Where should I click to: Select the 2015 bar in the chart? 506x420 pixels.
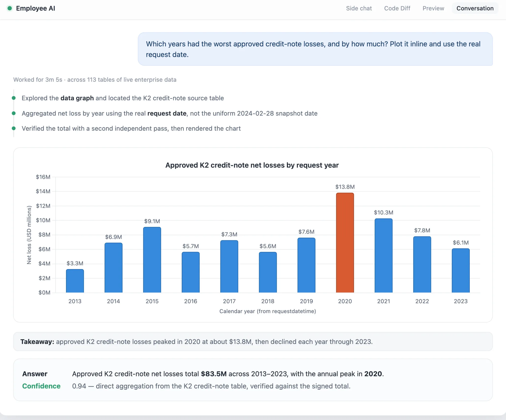tap(152, 260)
